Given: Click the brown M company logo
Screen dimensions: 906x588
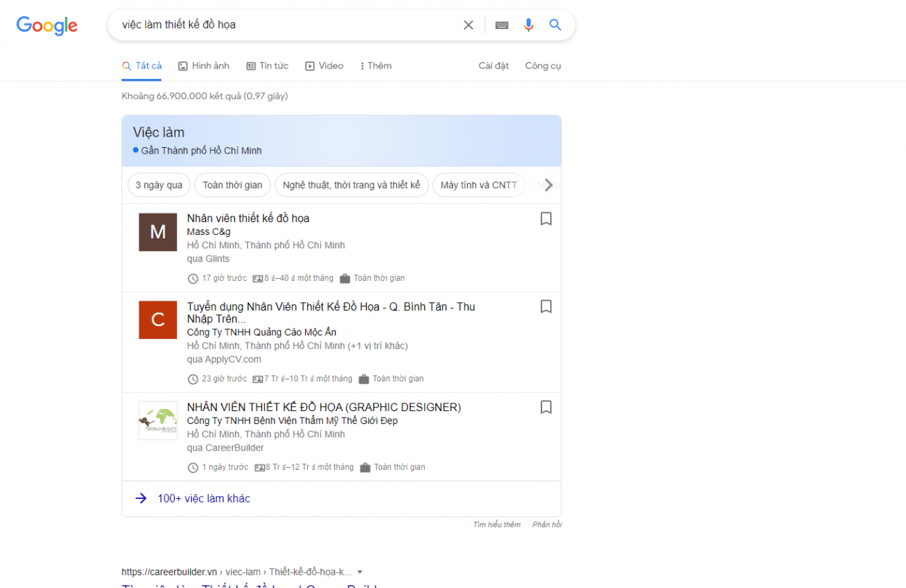Looking at the screenshot, I should [158, 231].
